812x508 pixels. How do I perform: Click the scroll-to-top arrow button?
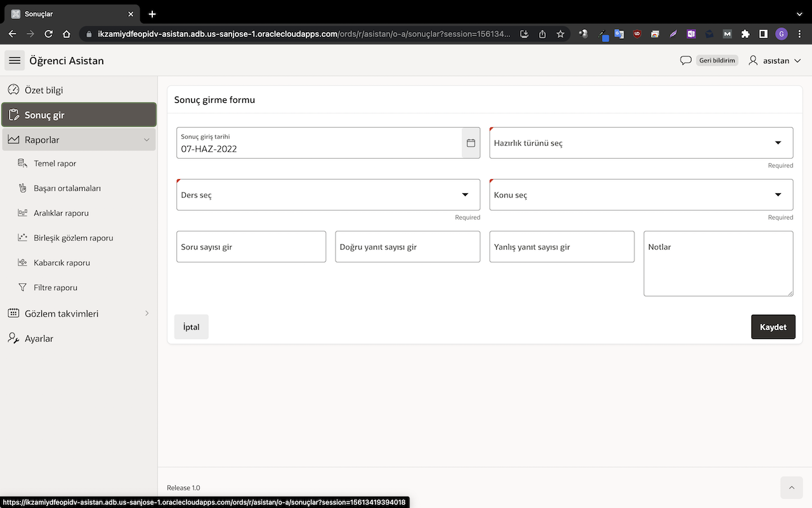pyautogui.click(x=791, y=488)
